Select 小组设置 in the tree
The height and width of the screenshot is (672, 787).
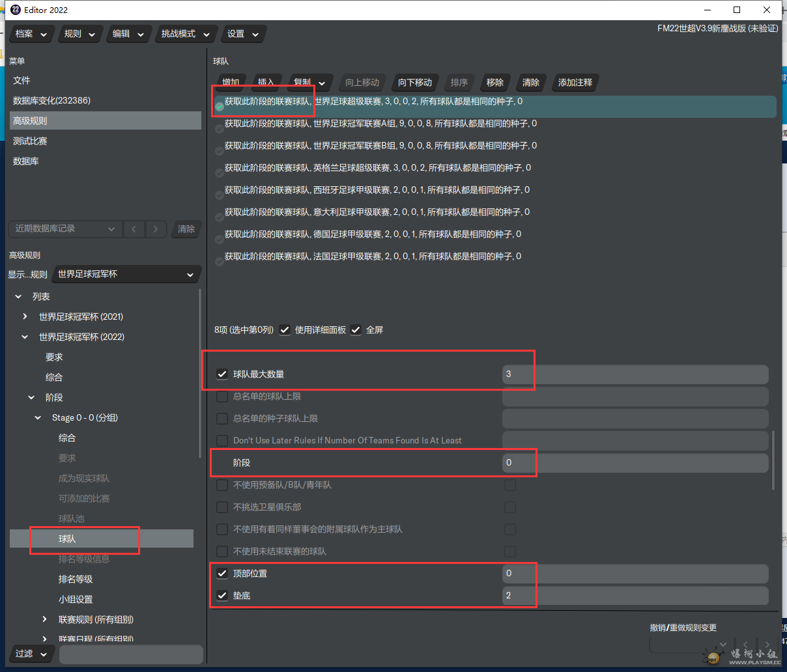coord(76,600)
